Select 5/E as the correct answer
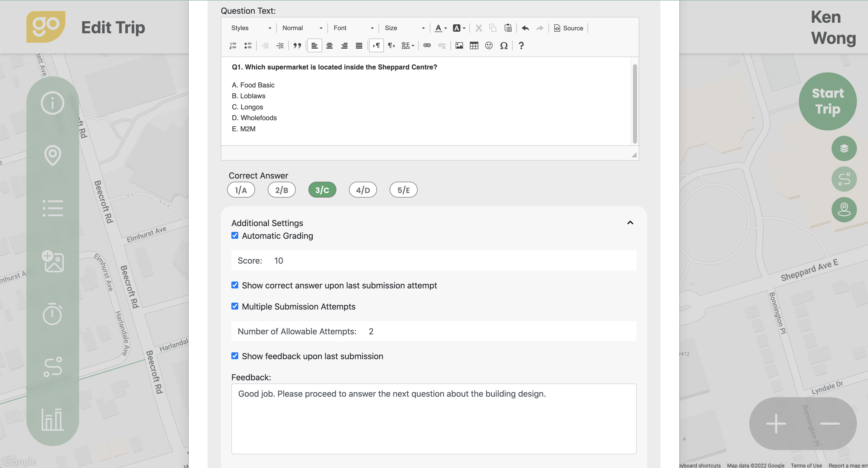868x468 pixels. tap(403, 190)
